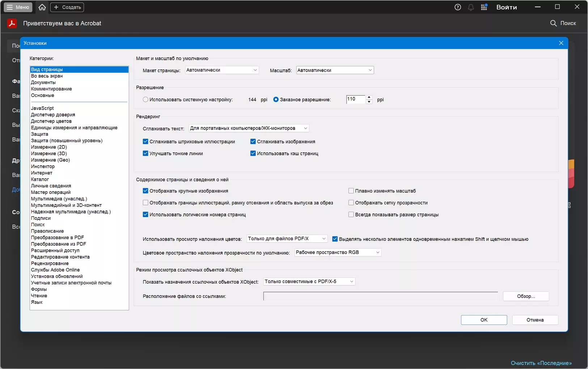Toggle Улучшать тонкие линии checkbox
This screenshot has width=588, height=369.
(145, 153)
